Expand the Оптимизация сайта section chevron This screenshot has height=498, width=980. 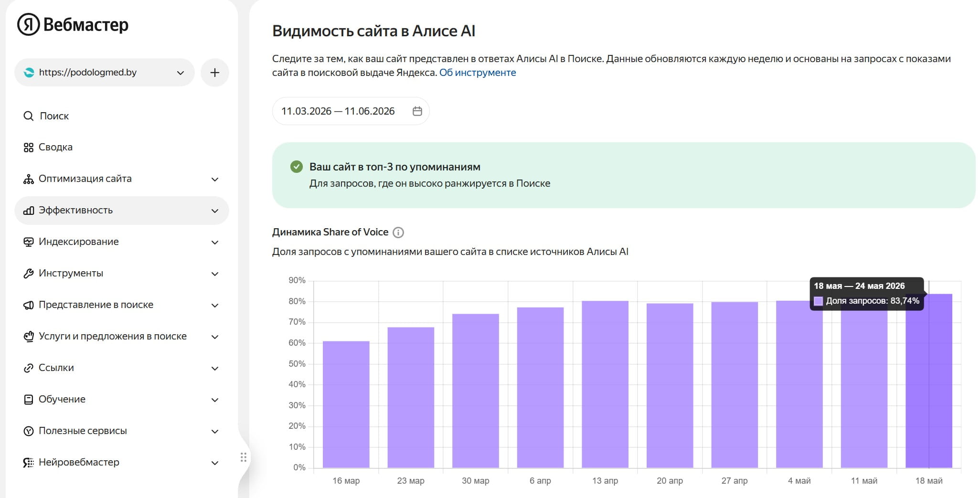[x=215, y=180]
